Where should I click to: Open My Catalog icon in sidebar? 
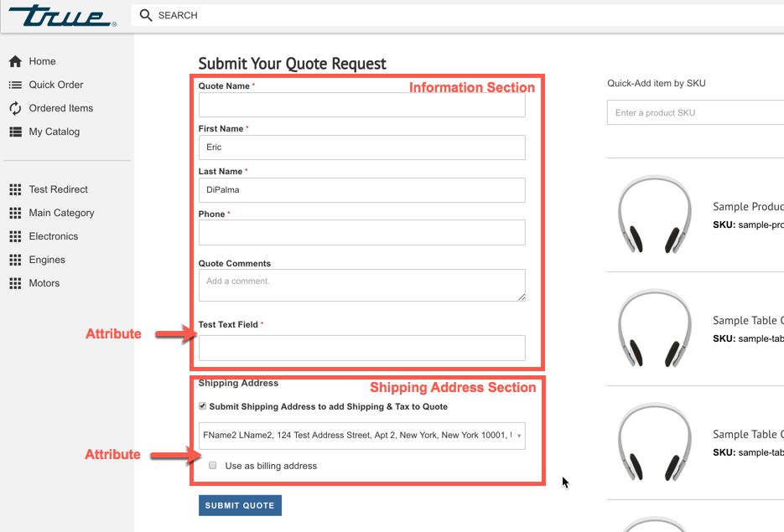pyautogui.click(x=15, y=132)
